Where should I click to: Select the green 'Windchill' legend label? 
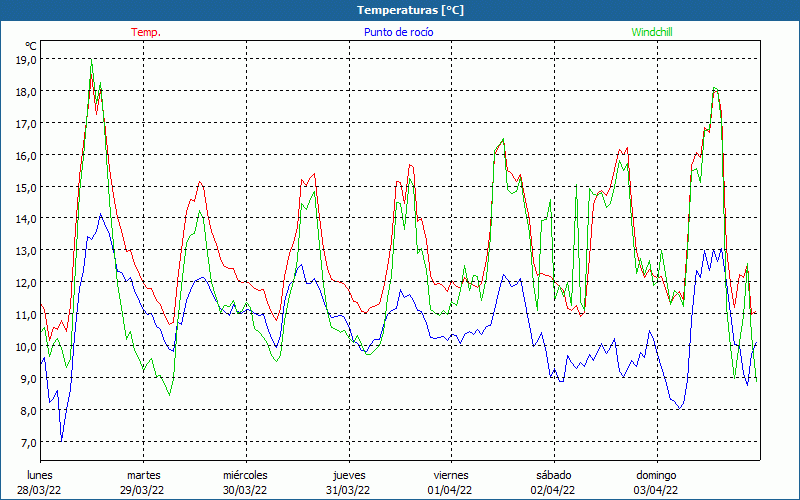click(x=652, y=32)
